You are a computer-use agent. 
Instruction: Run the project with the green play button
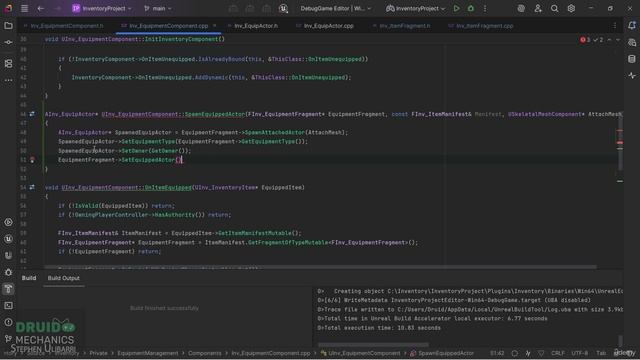(456, 8)
